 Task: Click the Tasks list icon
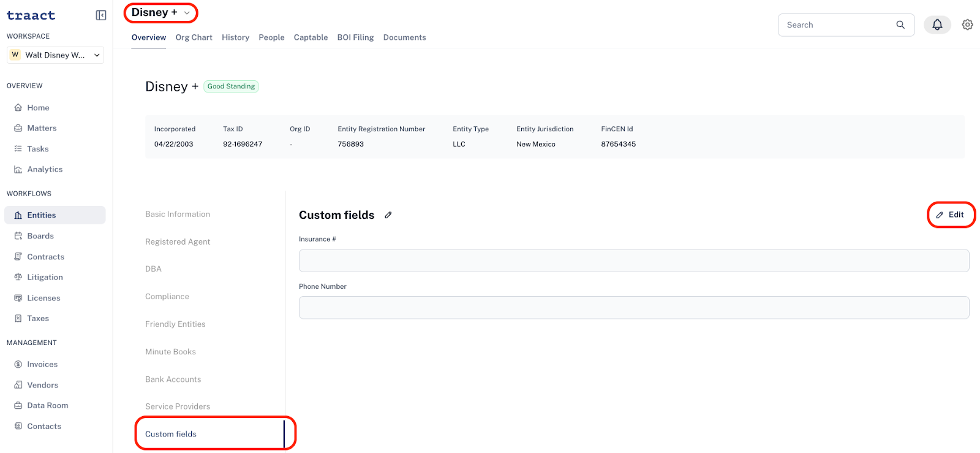(x=18, y=149)
